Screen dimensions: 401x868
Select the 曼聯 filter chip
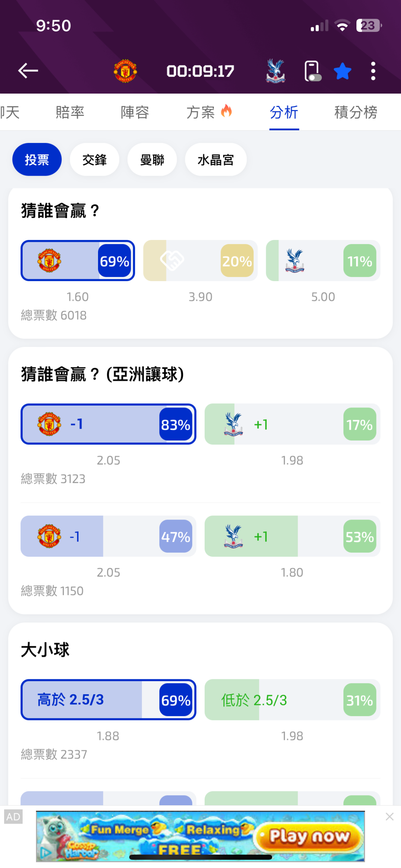click(152, 160)
